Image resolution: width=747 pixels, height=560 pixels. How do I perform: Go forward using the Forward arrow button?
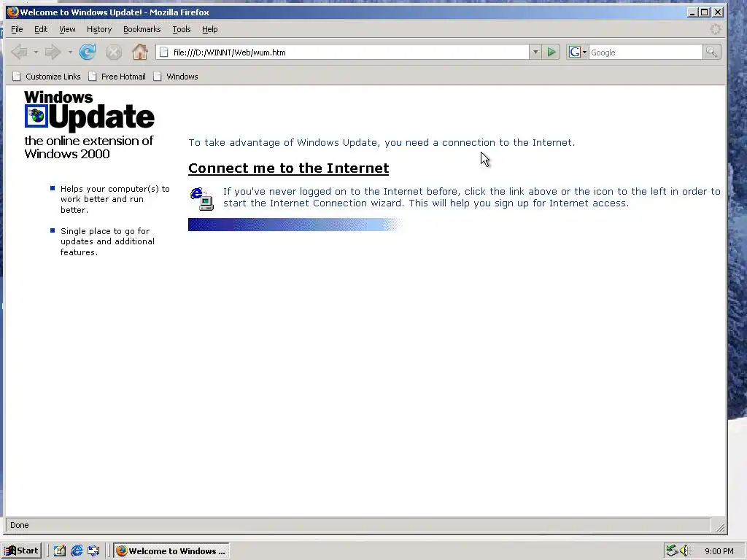coord(53,52)
